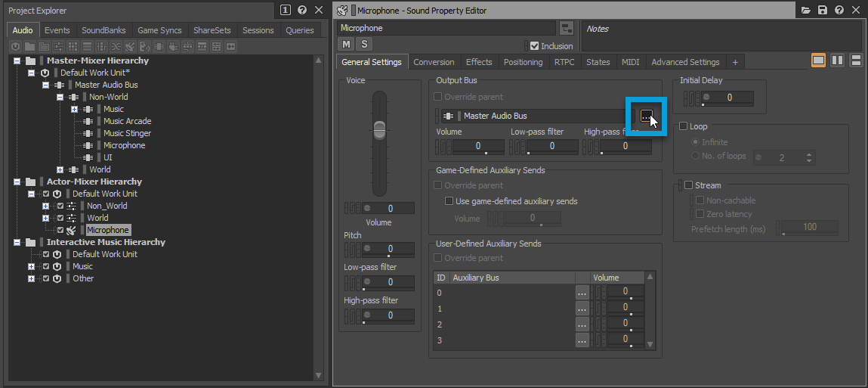
Task: Click the save icon in Property Editor title bar
Action: coord(823,11)
